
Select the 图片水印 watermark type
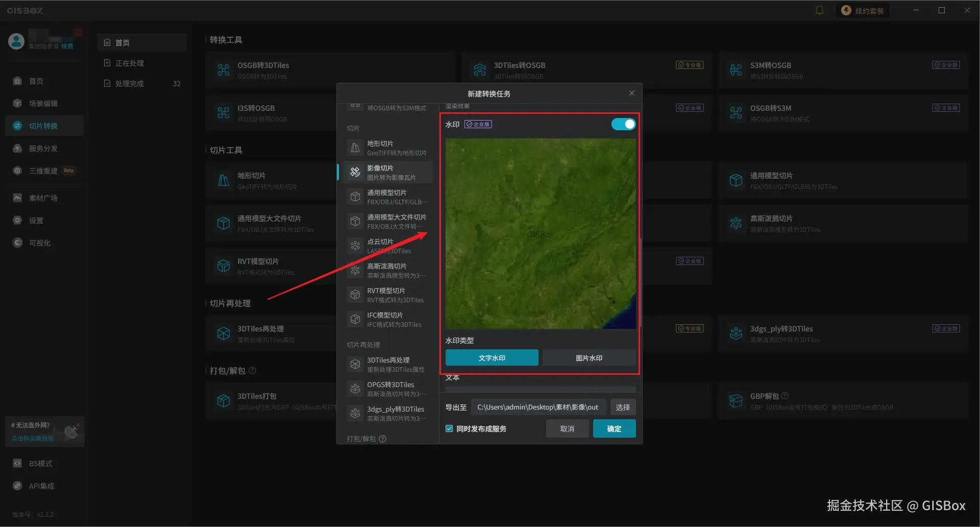click(x=589, y=358)
